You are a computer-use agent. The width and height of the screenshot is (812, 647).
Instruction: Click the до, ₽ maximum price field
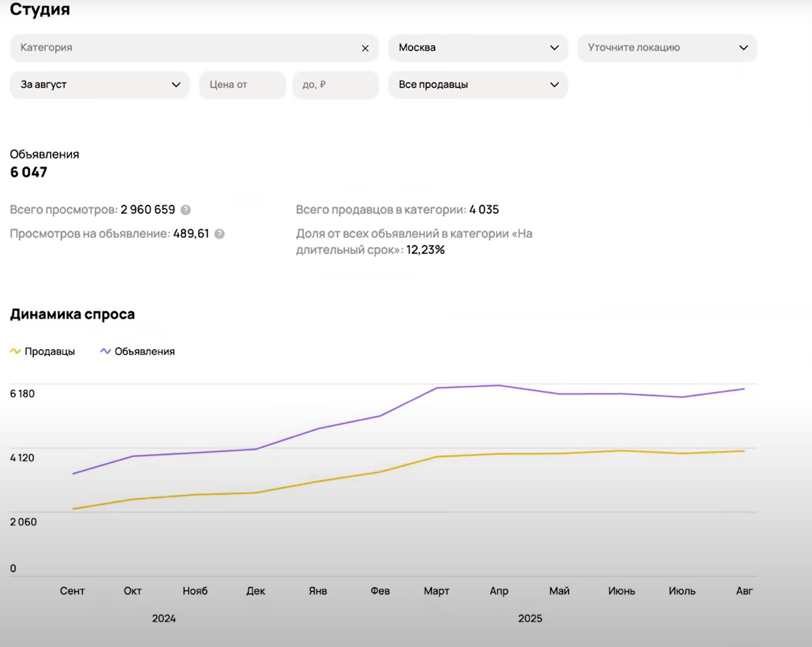335,85
